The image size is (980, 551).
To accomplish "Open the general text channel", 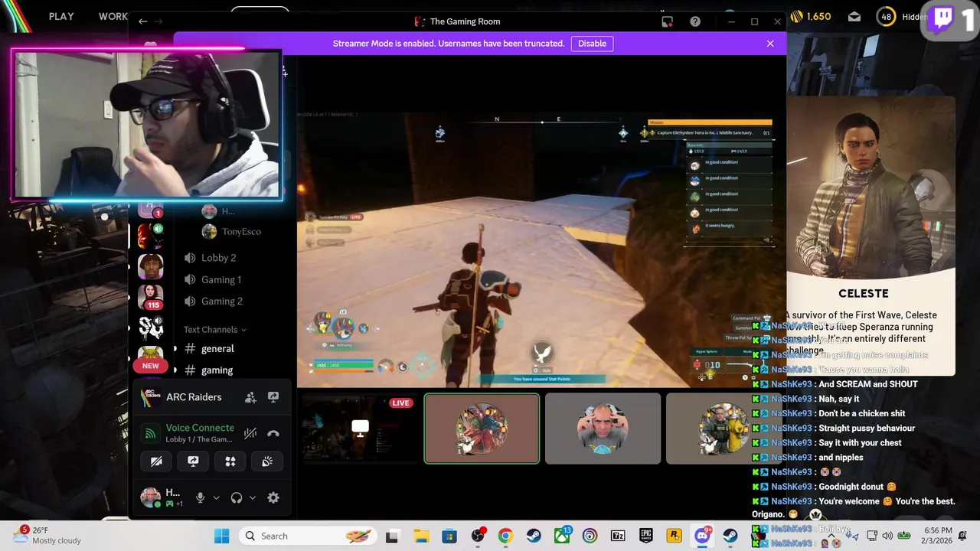I will 217,348.
